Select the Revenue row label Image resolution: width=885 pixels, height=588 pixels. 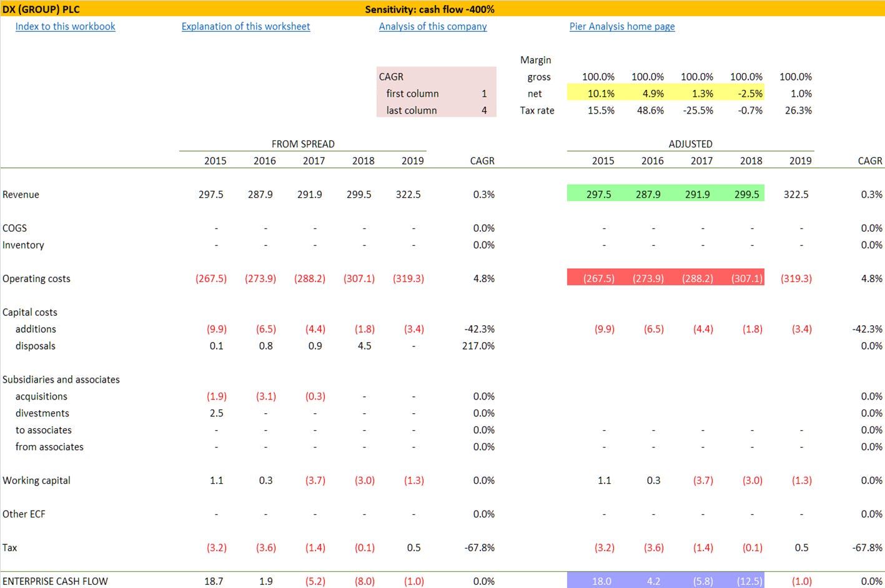[x=21, y=195]
